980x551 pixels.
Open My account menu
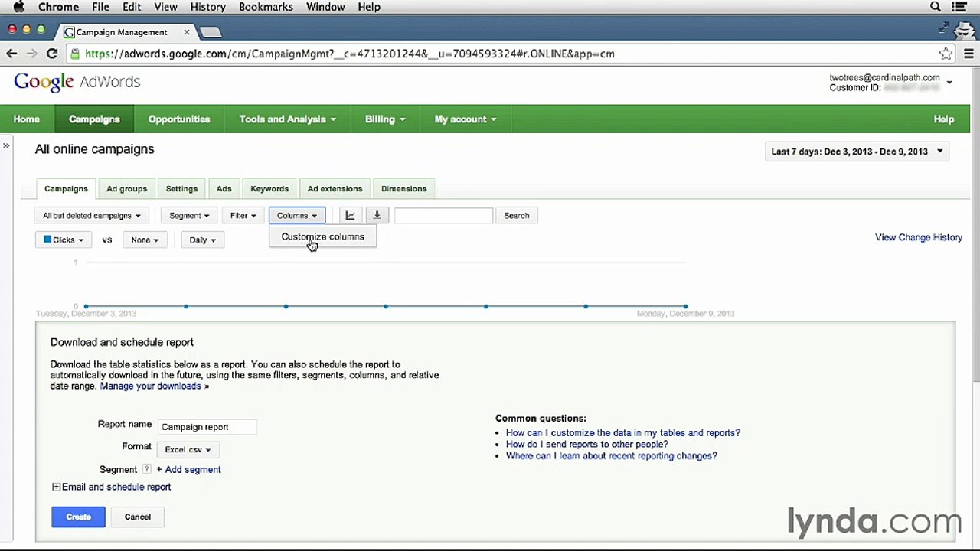465,119
